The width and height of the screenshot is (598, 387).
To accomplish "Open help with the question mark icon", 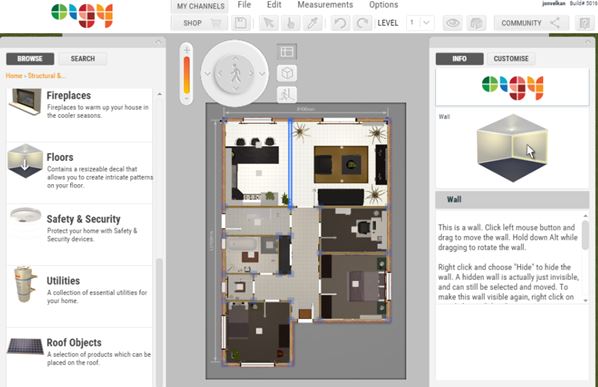I will pyautogui.click(x=584, y=23).
